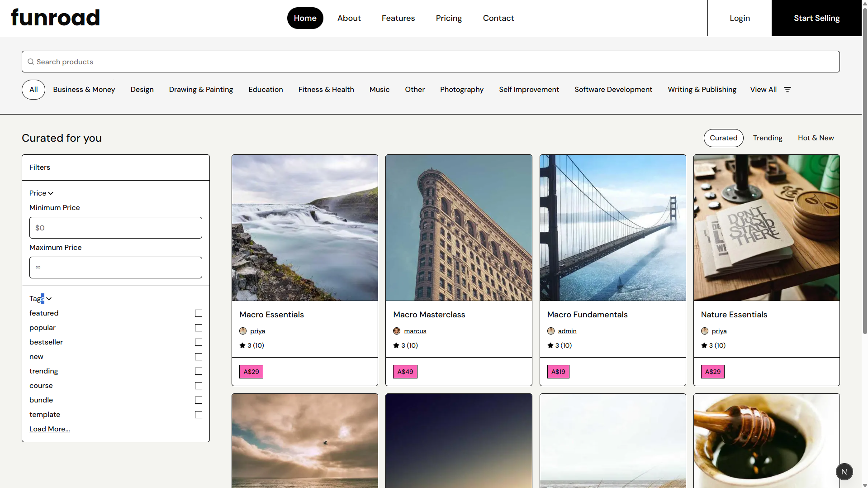This screenshot has height=488, width=868.
Task: Tick the trending tag checkbox
Action: tap(199, 371)
